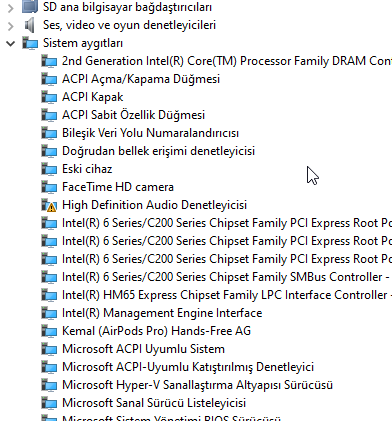Click the Intel Management Engine Interface icon
Image resolution: width=392 pixels, height=421 pixels.
pos(49,313)
